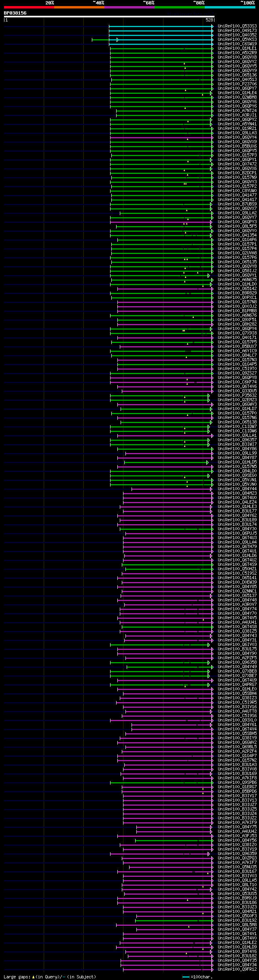Click the orange ~40% identity legend segment

pyautogui.click(x=79, y=7)
